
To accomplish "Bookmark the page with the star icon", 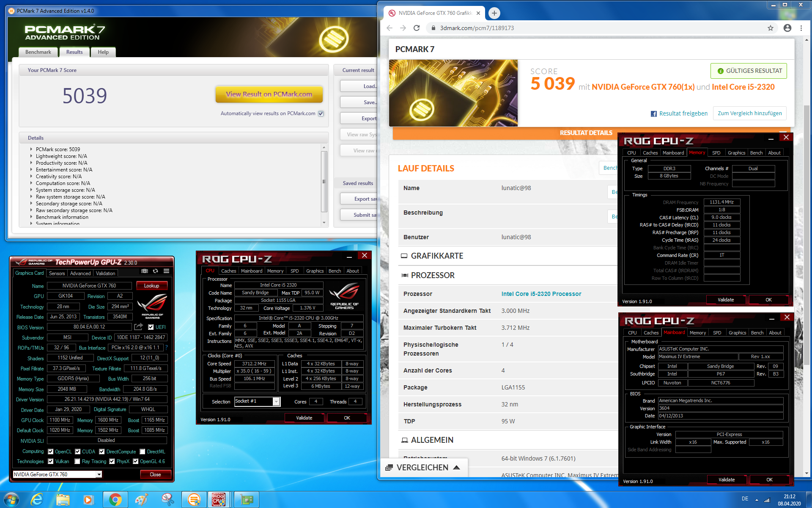I will click(x=771, y=28).
